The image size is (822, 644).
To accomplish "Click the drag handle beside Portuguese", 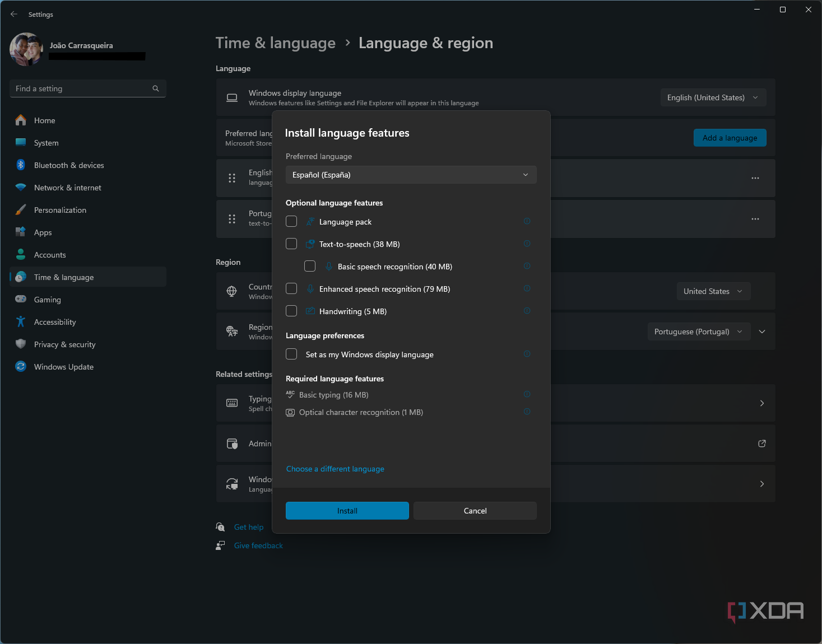I will (x=232, y=219).
